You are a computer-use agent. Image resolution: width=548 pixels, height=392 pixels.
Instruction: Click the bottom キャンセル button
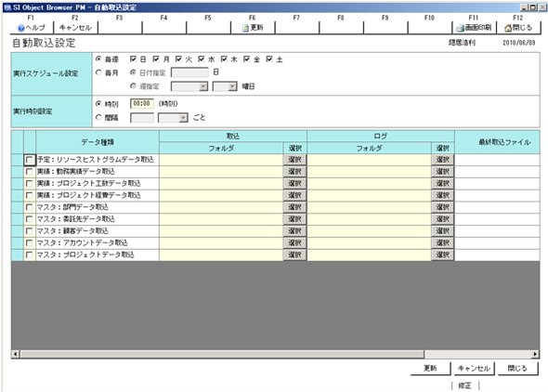pyautogui.click(x=474, y=368)
